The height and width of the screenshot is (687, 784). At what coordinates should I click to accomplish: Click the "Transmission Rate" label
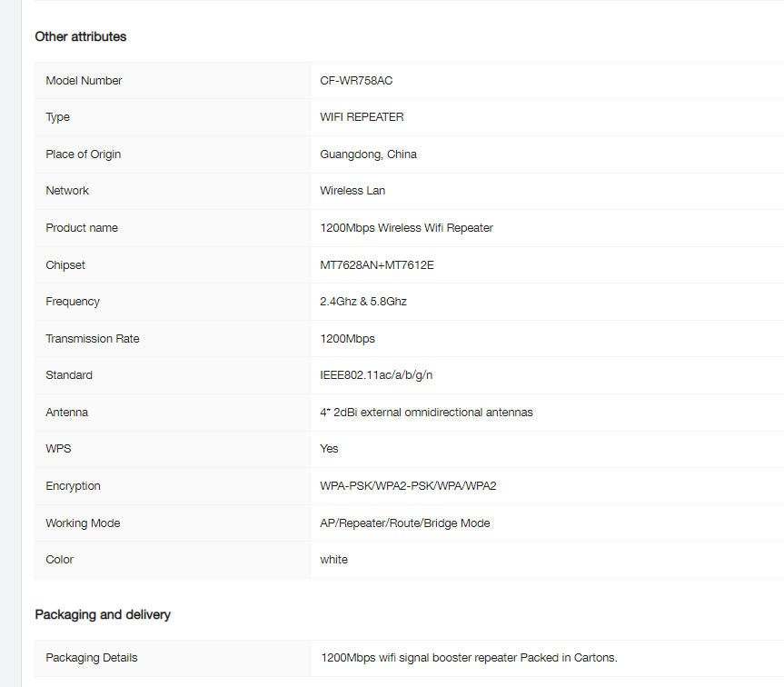point(93,339)
